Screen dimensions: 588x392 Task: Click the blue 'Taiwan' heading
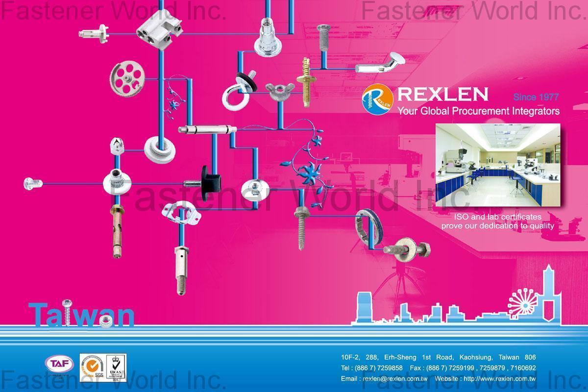tap(81, 315)
